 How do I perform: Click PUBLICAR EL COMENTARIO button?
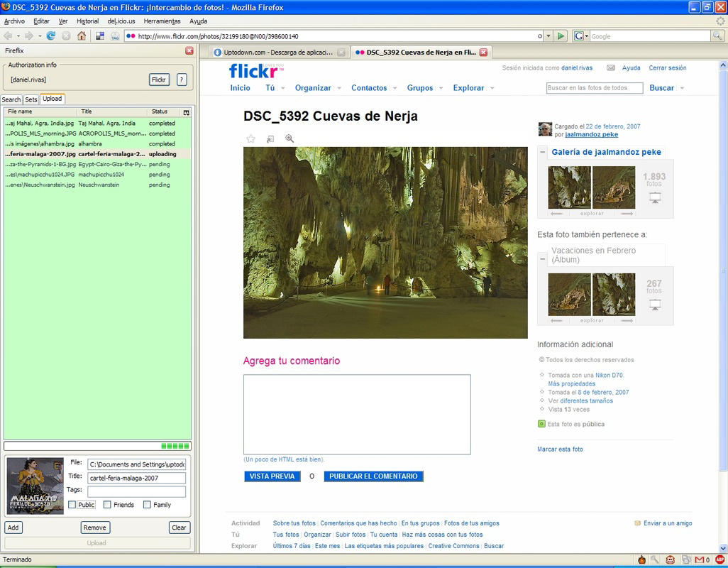[374, 476]
